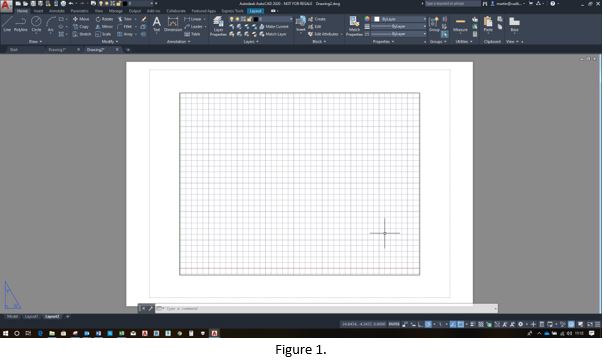Open Windows Start menu
604x360 pixels.
[x=5, y=333]
